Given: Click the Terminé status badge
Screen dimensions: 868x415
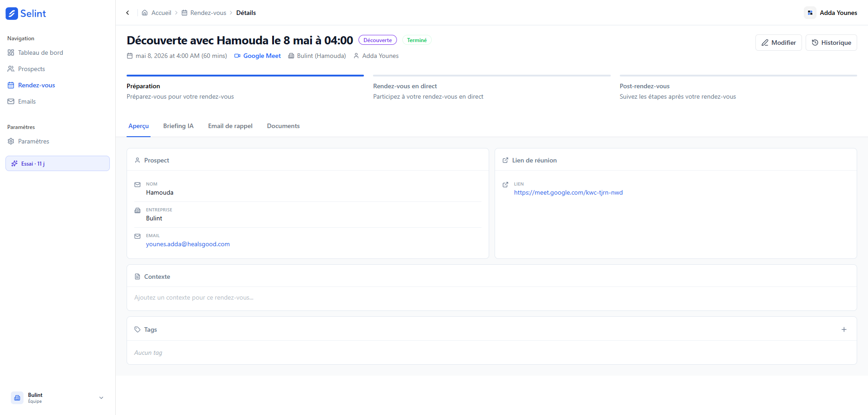Looking at the screenshot, I should click(x=417, y=40).
